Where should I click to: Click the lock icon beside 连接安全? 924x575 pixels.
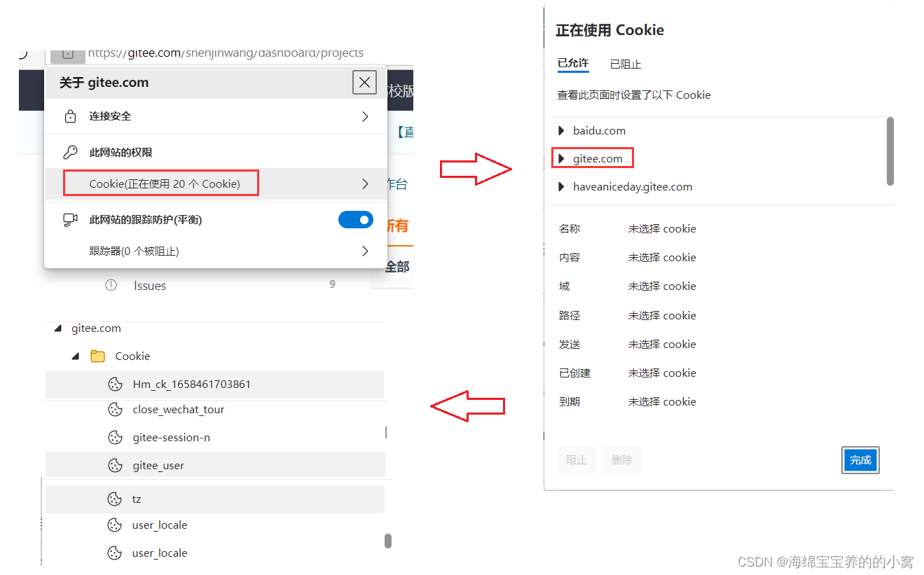coord(70,116)
